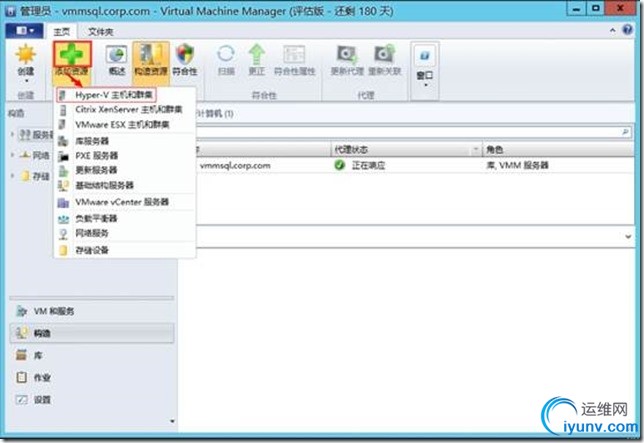Open the 作业 workspace

[x=92, y=377]
